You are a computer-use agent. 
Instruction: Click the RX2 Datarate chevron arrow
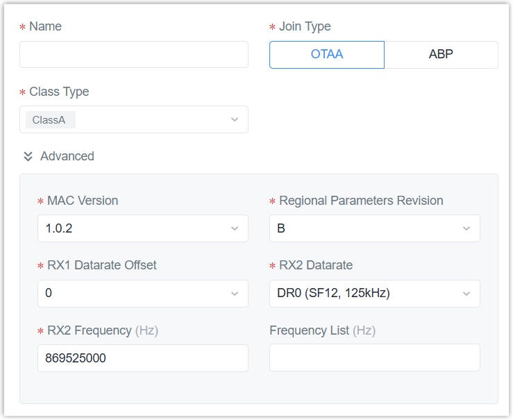tap(466, 293)
